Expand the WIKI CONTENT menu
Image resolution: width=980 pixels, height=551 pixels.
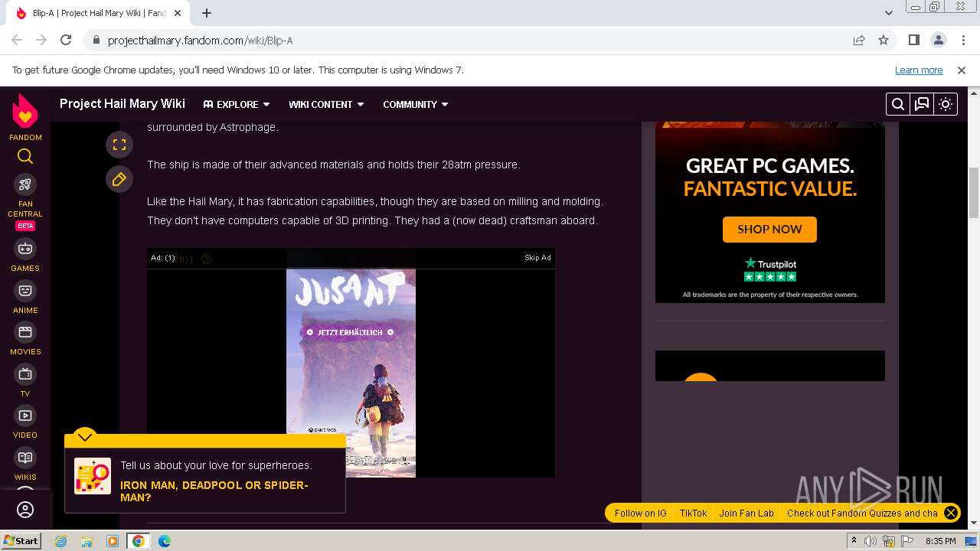coord(326,104)
